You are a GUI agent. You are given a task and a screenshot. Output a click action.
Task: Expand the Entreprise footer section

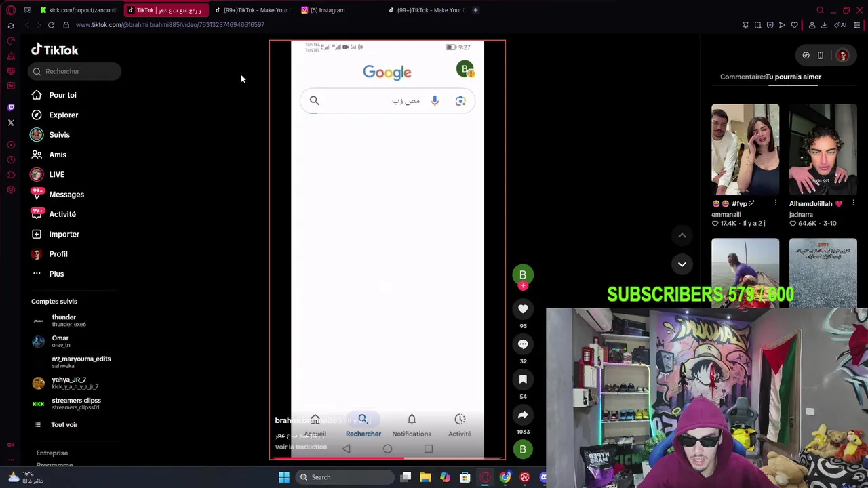pos(52,453)
